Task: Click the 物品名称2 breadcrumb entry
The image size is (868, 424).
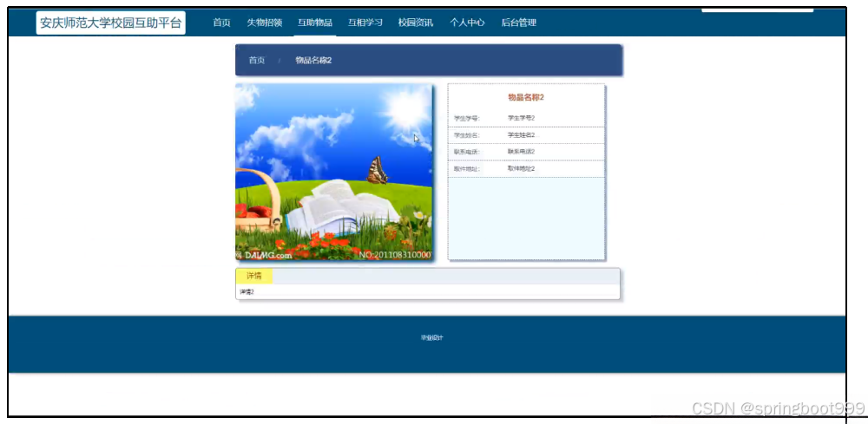Action: [x=313, y=60]
